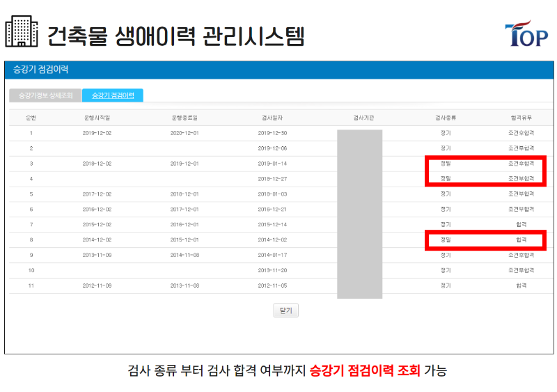Screen dimensions: 557x392
Task: Click 정밀 inspection type in row 8
Action: point(446,240)
